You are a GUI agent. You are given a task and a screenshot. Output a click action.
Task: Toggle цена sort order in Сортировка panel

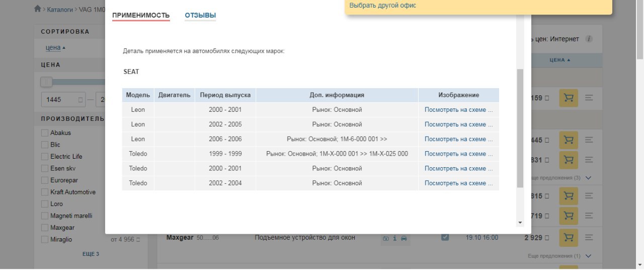(55, 48)
